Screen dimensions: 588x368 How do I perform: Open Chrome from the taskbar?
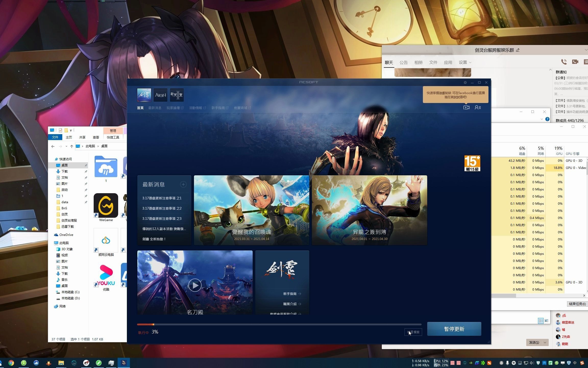[11, 363]
